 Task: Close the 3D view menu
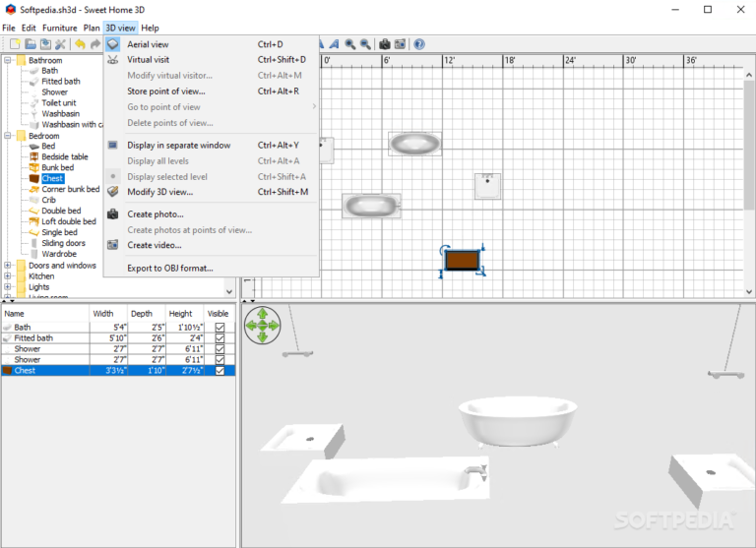click(120, 28)
